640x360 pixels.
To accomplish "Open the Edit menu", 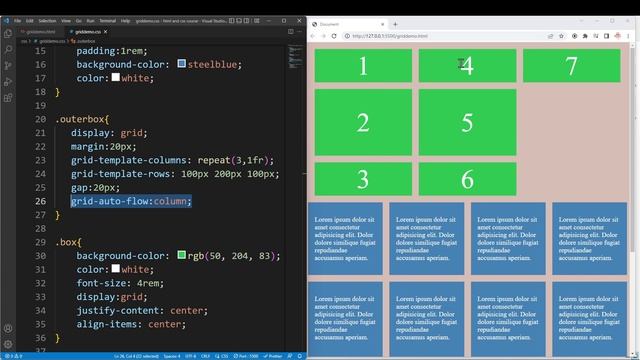I will [30, 20].
